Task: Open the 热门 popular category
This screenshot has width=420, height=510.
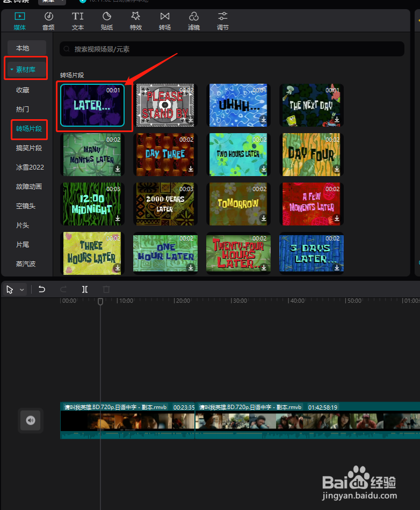Action: click(x=23, y=110)
